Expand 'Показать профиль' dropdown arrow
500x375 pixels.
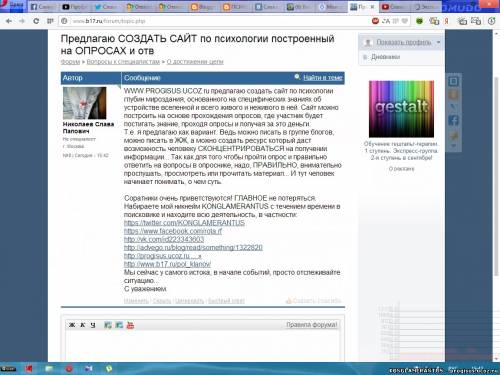(438, 42)
